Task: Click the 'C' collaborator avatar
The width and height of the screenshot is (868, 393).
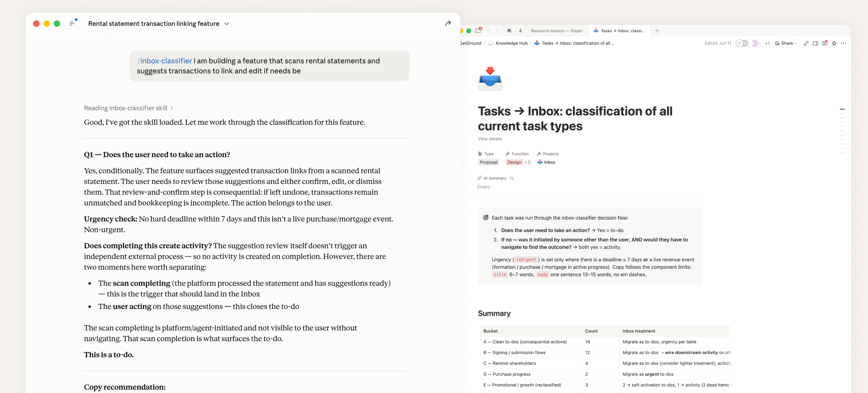Action: pyautogui.click(x=739, y=43)
